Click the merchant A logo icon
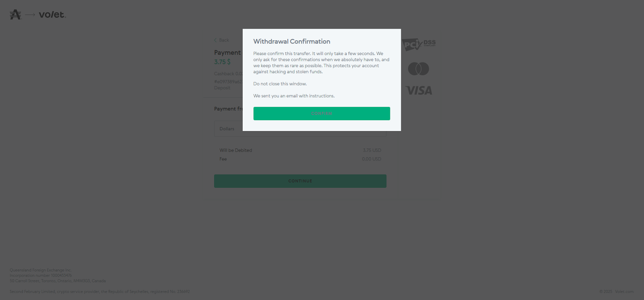Screen dimensions: 644x300 tap(15, 14)
